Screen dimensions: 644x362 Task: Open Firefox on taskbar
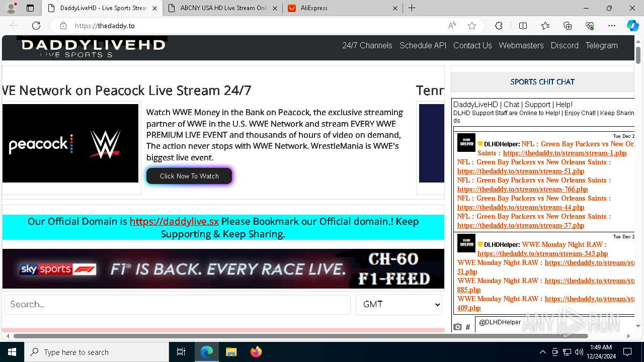click(x=256, y=352)
